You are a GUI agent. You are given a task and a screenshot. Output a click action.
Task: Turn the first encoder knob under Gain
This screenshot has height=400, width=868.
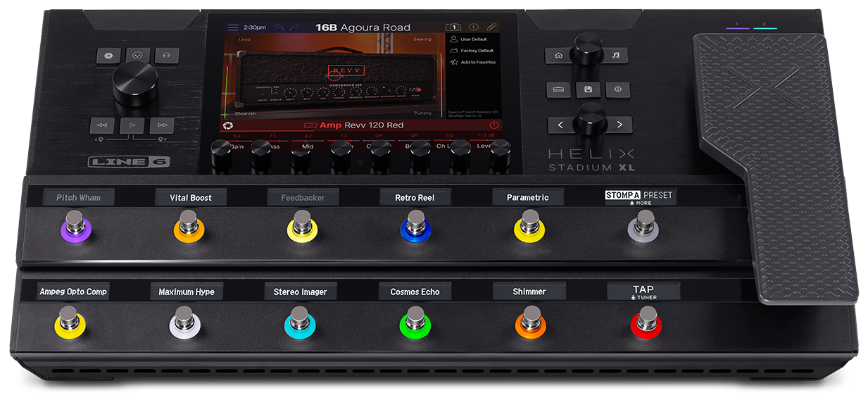pos(222,156)
